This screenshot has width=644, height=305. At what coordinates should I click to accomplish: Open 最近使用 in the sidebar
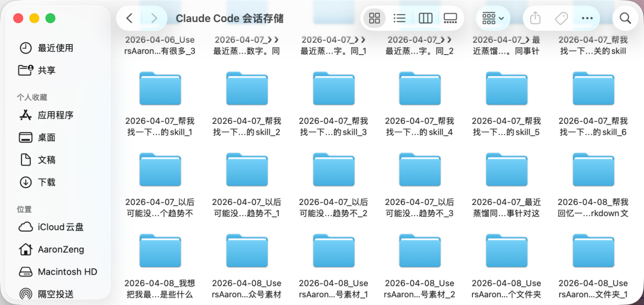pos(55,48)
